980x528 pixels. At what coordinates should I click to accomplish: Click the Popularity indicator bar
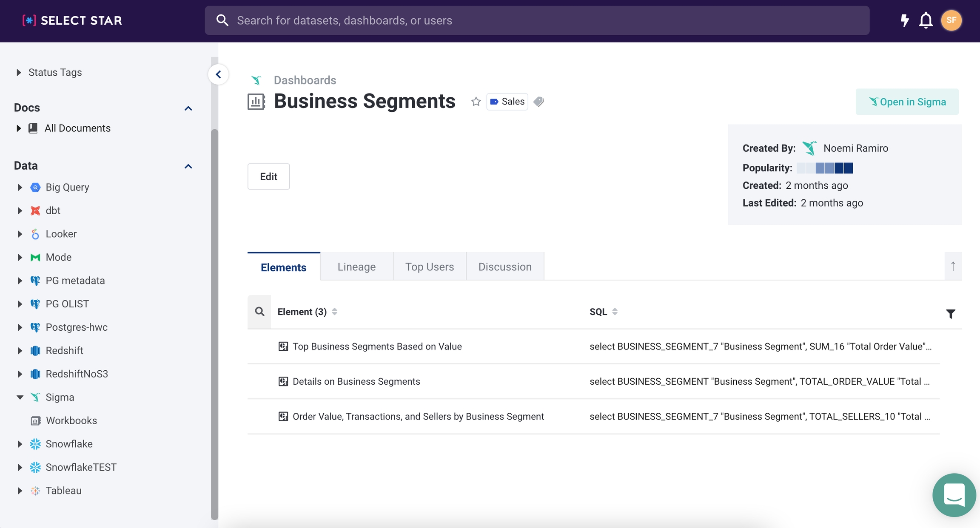tap(824, 168)
